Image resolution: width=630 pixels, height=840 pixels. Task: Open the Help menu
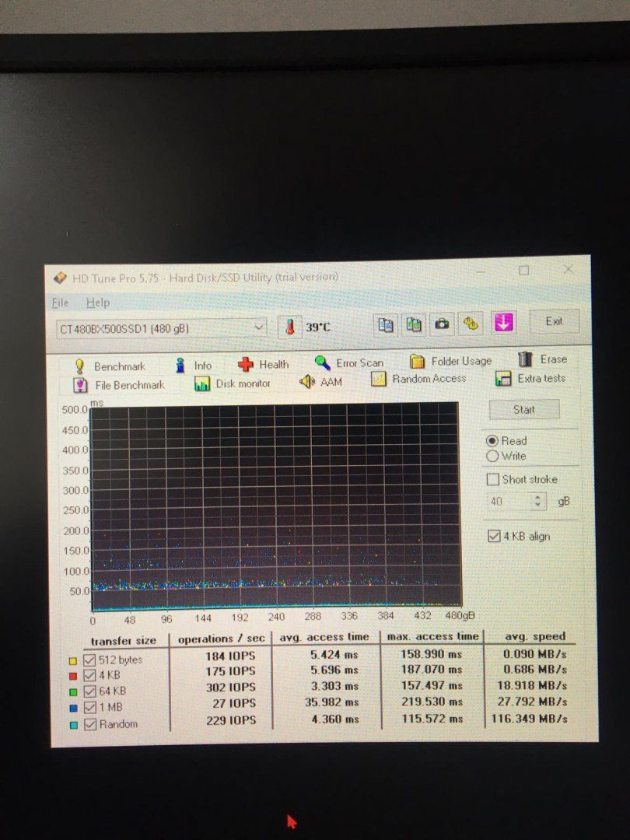coord(98,303)
